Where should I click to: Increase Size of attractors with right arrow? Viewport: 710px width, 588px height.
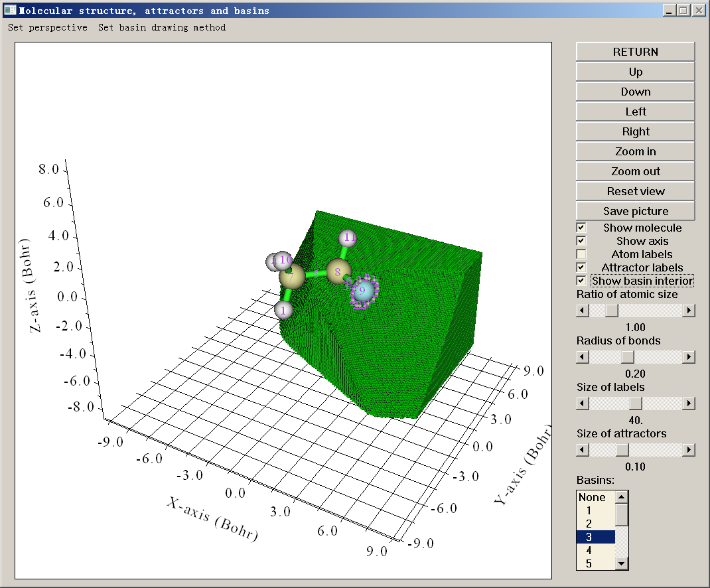pos(689,450)
